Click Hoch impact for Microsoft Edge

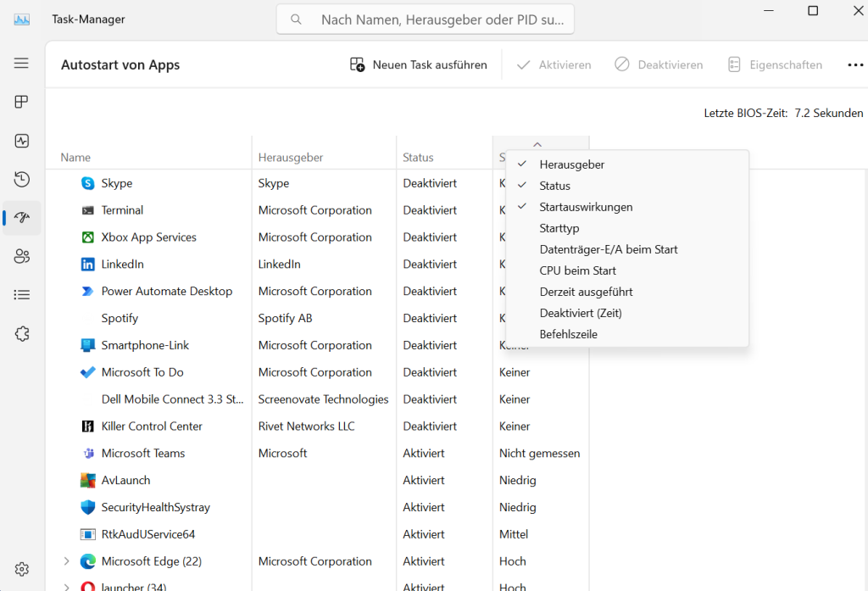pyautogui.click(x=513, y=561)
